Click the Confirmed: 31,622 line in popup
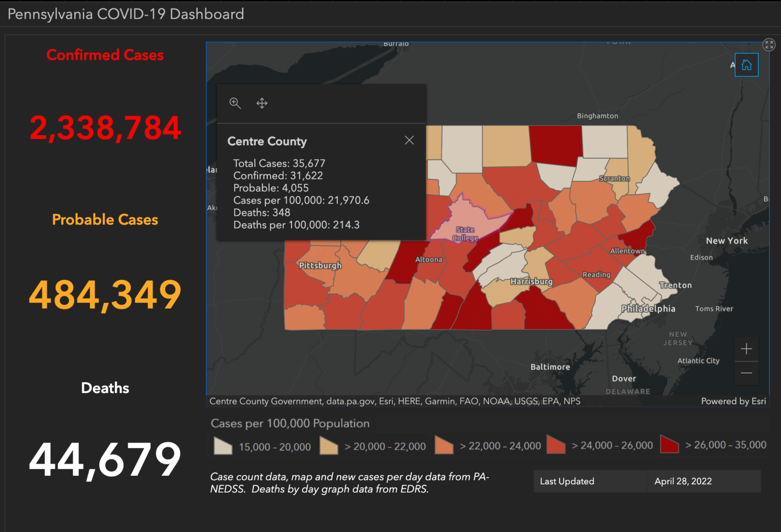781x532 pixels. tap(278, 175)
